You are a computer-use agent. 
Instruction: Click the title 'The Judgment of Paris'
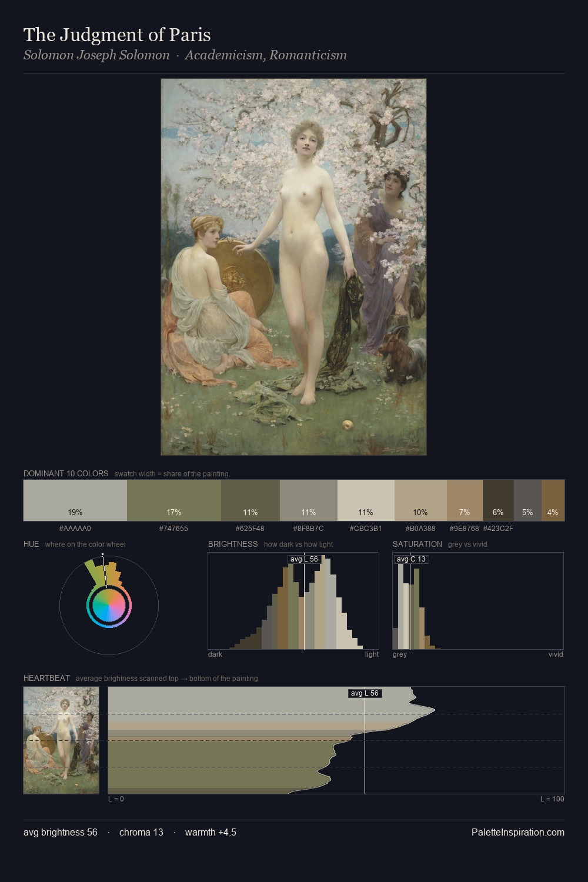[117, 35]
